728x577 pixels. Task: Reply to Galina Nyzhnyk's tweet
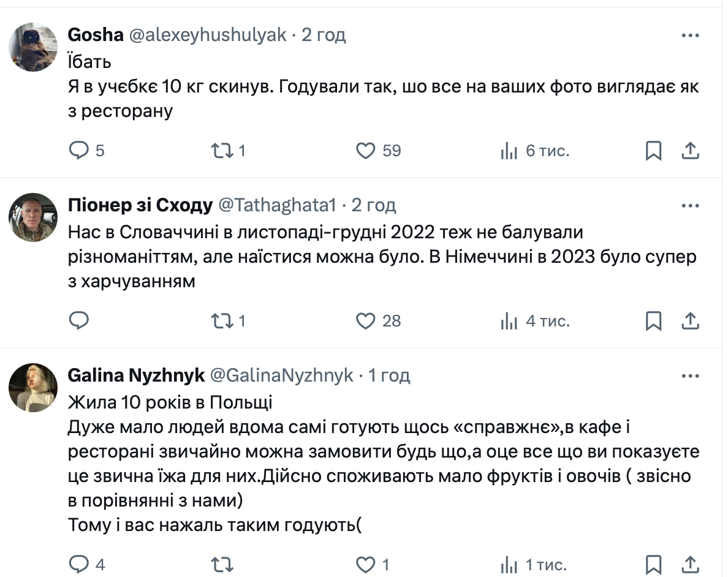(x=79, y=564)
